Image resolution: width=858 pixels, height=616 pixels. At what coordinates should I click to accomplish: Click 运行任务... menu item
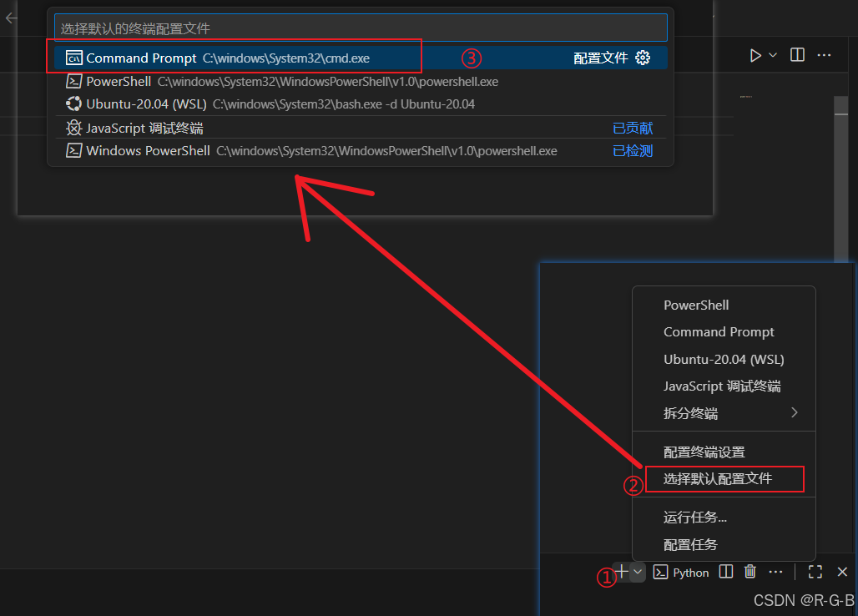click(724, 518)
